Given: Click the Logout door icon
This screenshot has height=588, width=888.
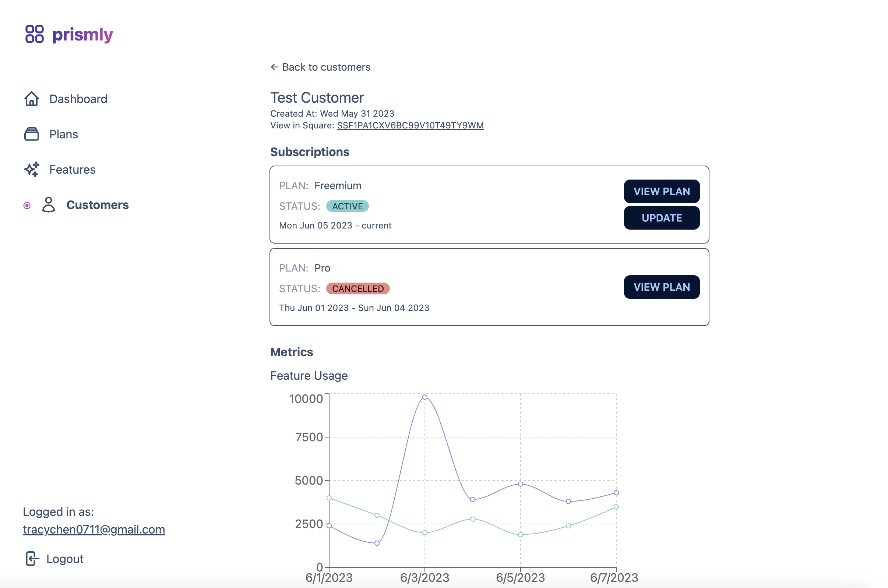Looking at the screenshot, I should tap(32, 559).
